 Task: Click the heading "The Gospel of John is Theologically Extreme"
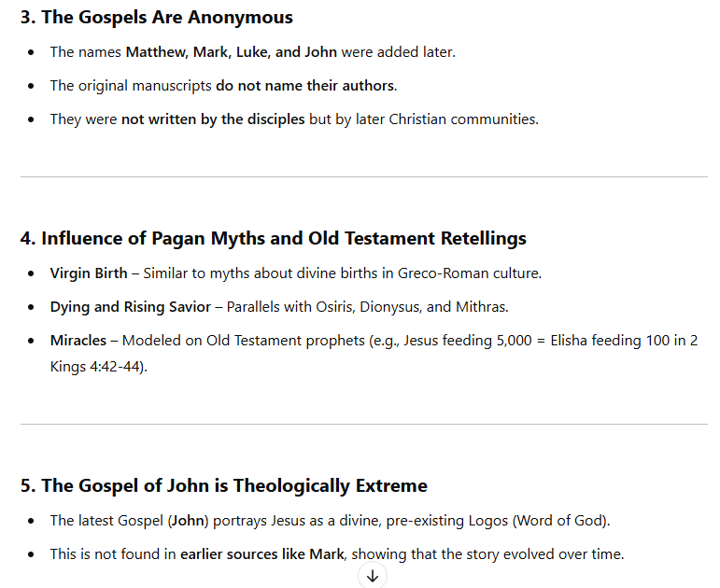(223, 485)
